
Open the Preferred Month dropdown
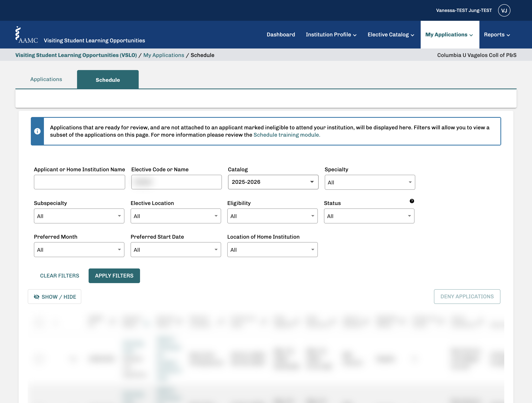pyautogui.click(x=79, y=249)
